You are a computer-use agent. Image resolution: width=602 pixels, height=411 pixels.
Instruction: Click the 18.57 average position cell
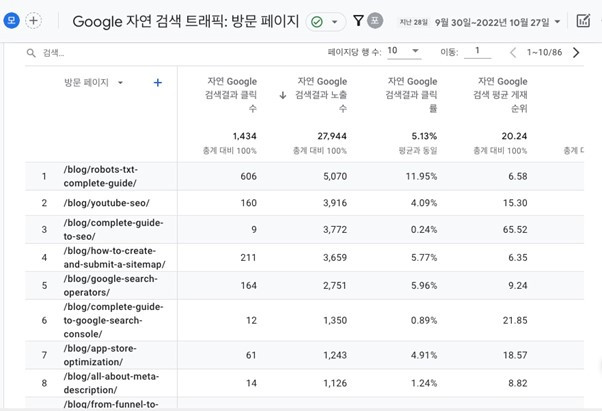pos(515,355)
